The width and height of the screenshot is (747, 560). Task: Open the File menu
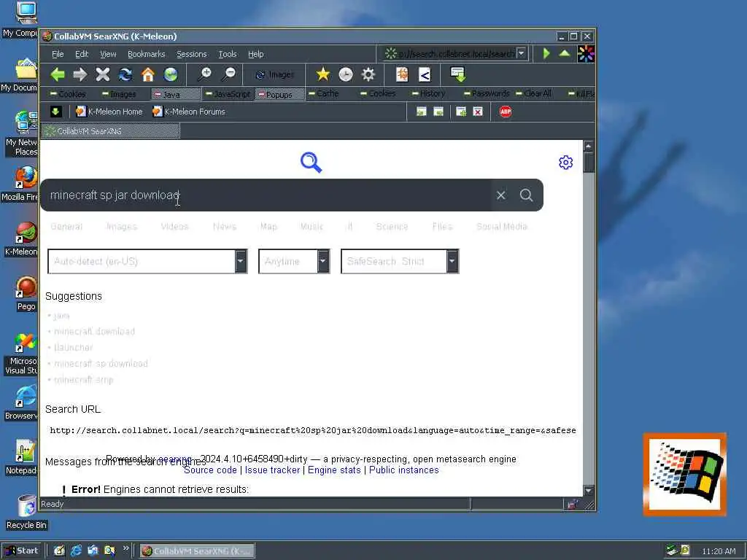click(58, 54)
